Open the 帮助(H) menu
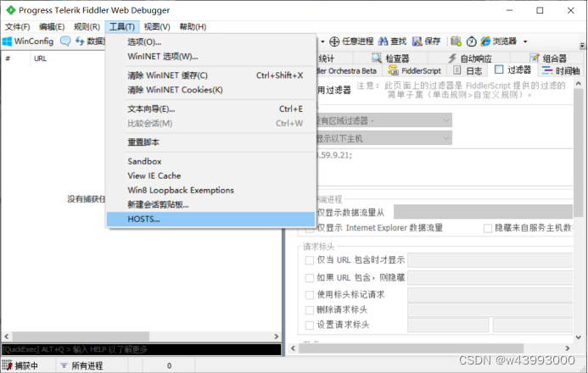This screenshot has width=588, height=373. click(x=193, y=26)
